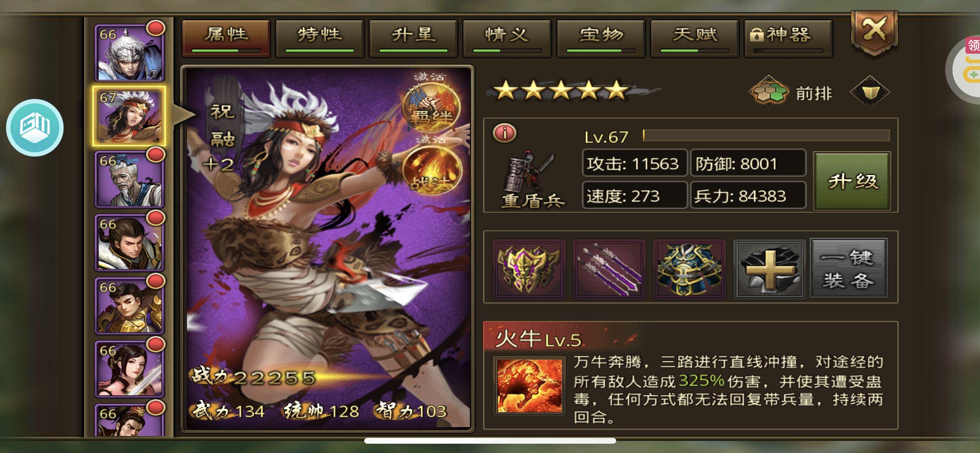Close the hero panel with X button
The height and width of the screenshot is (453, 980).
[x=874, y=32]
